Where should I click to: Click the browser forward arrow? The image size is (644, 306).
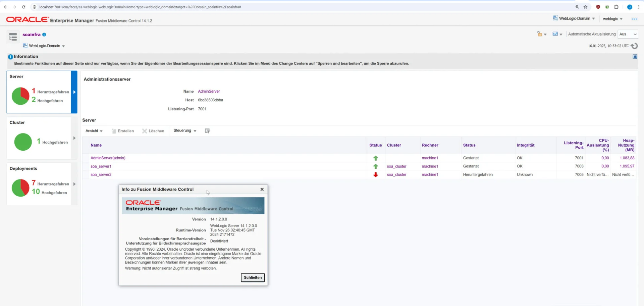click(14, 7)
